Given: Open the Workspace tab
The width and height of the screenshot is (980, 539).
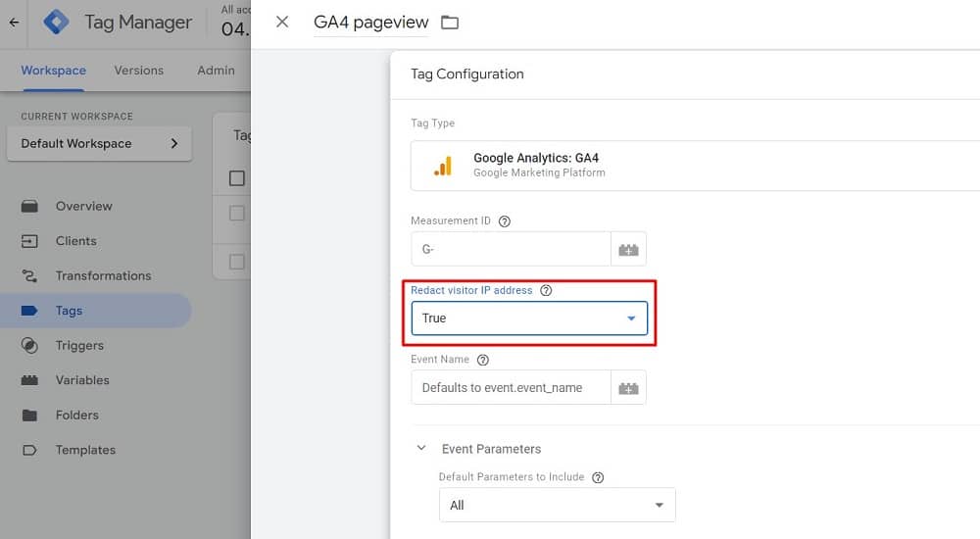Looking at the screenshot, I should point(53,71).
